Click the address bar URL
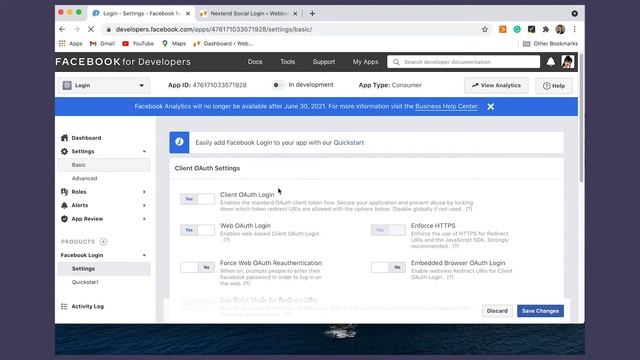This screenshot has width=640, height=360. click(x=214, y=29)
